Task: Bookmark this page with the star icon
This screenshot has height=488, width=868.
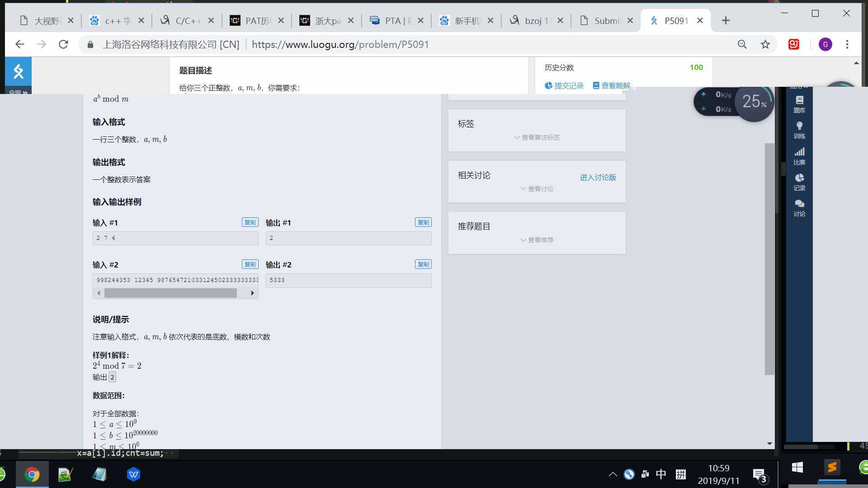Action: pyautogui.click(x=765, y=44)
